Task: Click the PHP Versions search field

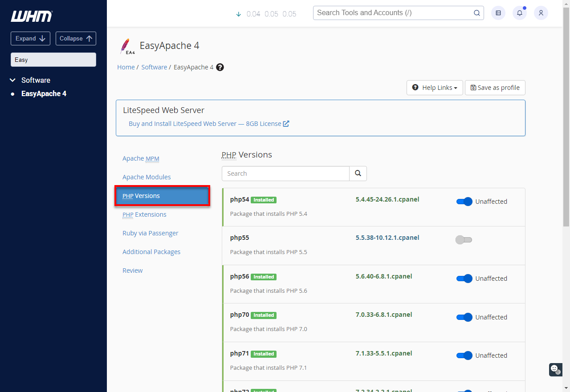Action: (285, 174)
